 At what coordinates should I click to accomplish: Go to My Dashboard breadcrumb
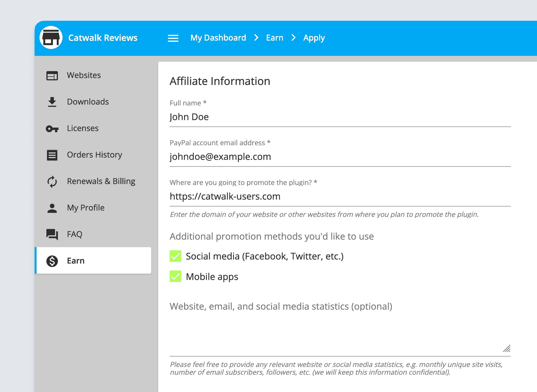click(218, 38)
